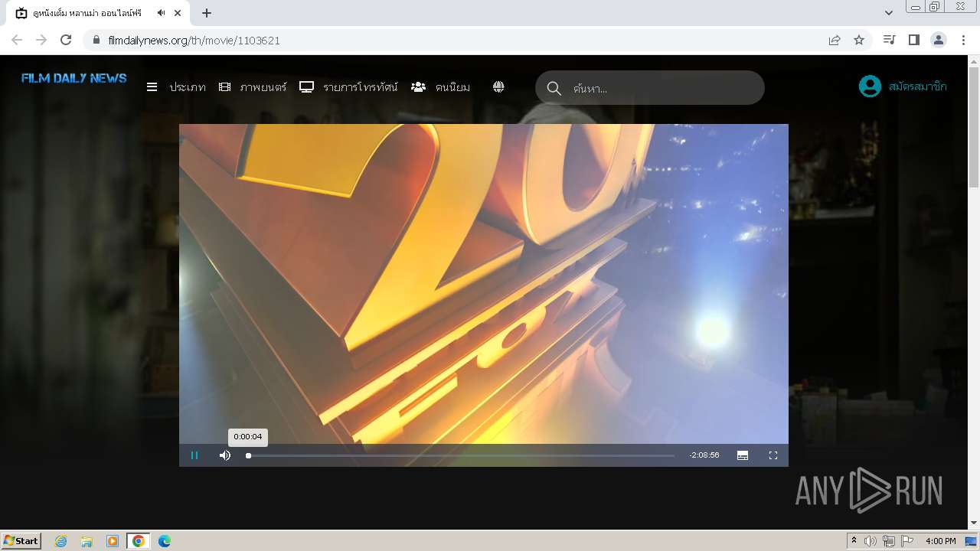Show hidden tray icons
980x551 pixels.
pos(854,541)
